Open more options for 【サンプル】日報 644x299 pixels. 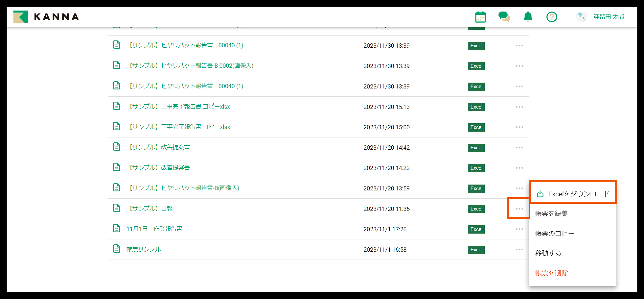click(x=519, y=209)
